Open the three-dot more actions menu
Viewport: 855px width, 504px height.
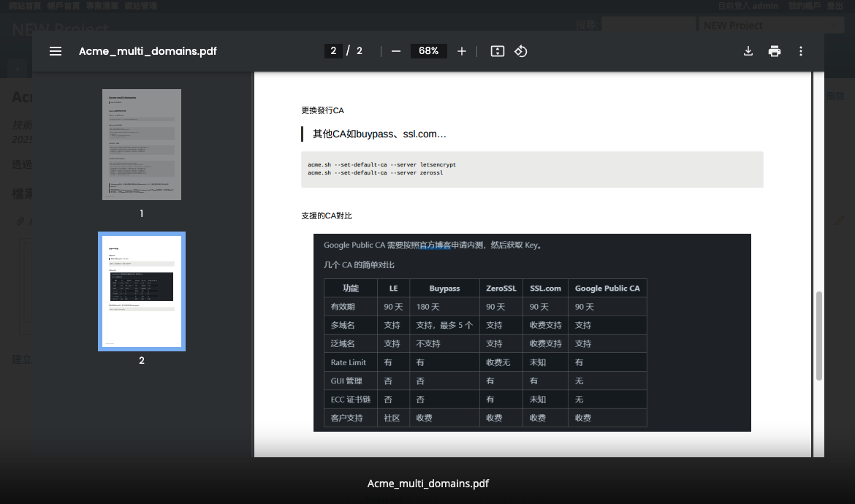point(801,51)
